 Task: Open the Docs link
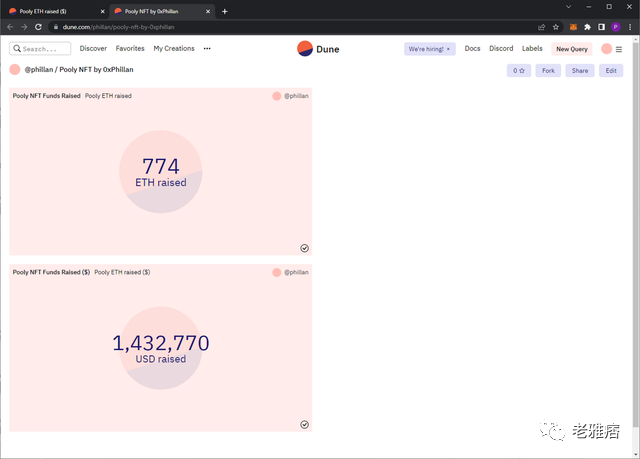472,49
